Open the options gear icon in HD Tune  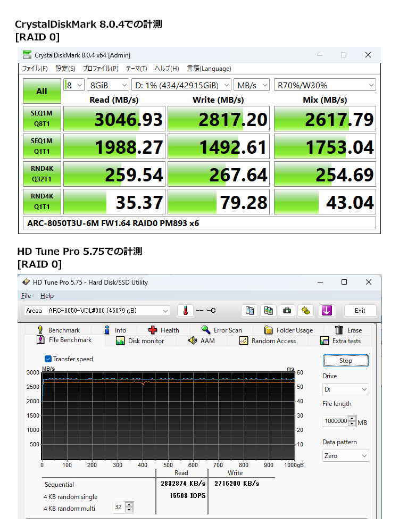[x=306, y=311]
